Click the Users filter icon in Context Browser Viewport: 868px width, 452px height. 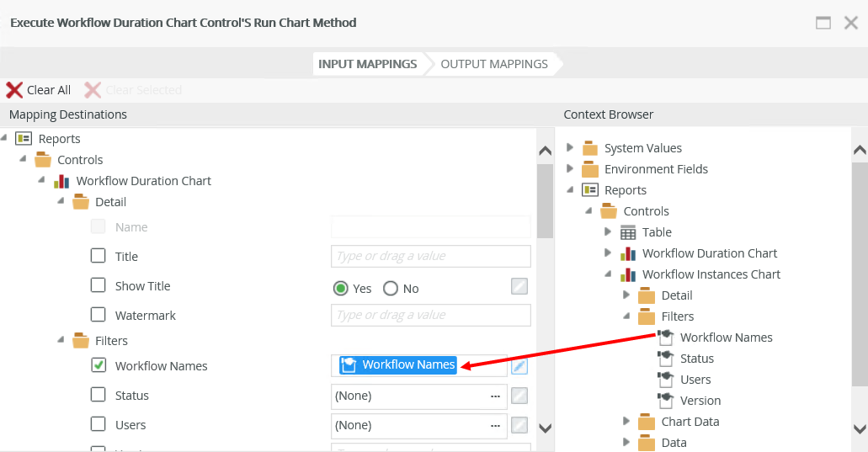point(666,380)
